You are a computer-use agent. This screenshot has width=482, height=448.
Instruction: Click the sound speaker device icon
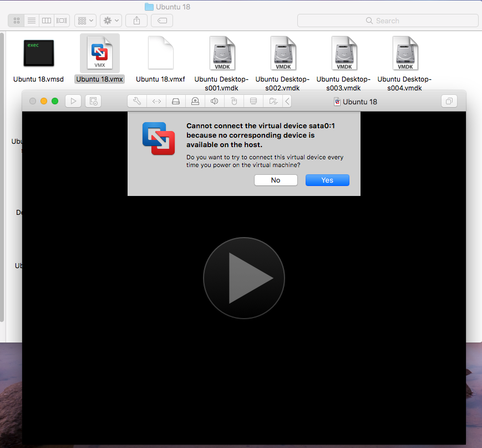point(215,101)
